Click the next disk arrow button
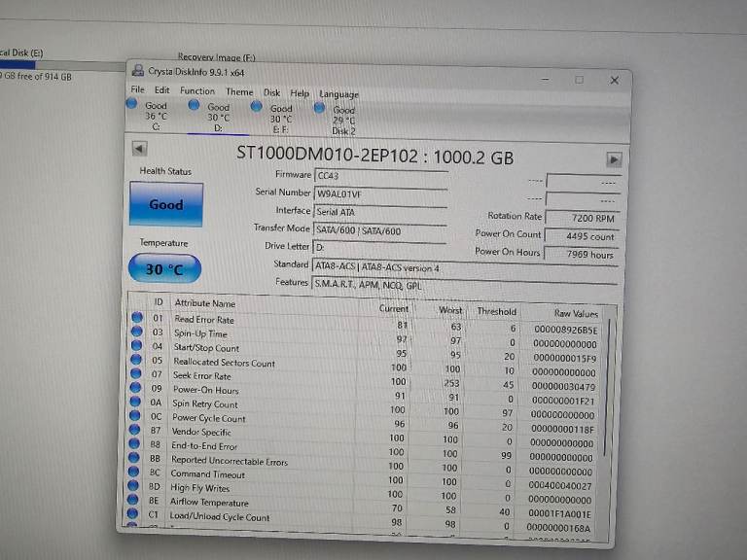 (614, 159)
